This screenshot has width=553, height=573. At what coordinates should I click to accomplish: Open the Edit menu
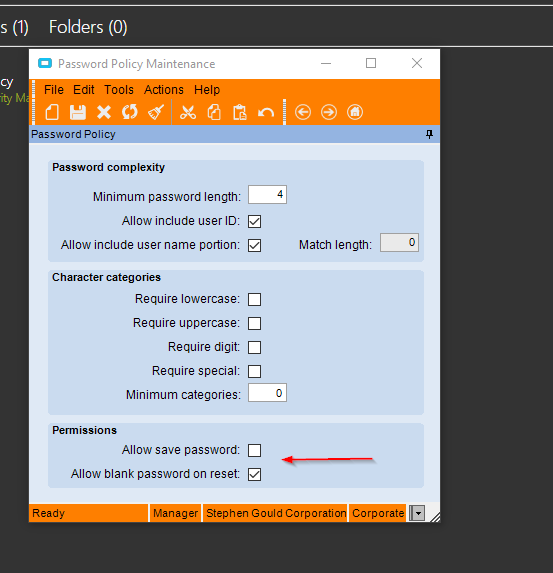pos(84,90)
